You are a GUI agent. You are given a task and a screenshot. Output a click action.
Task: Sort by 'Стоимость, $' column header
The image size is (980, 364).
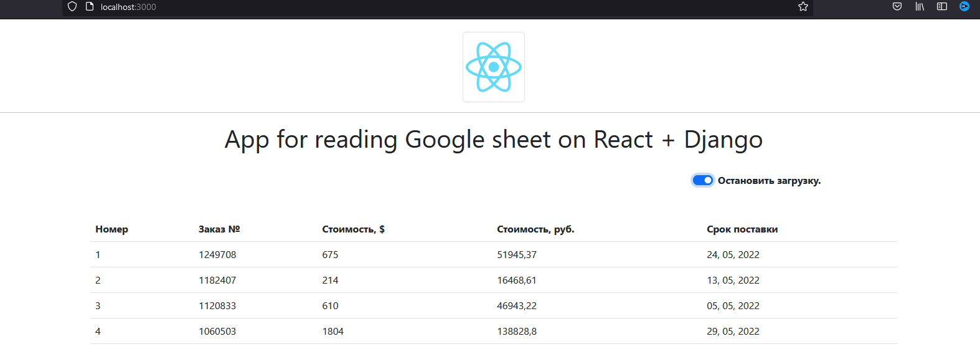pyautogui.click(x=353, y=229)
